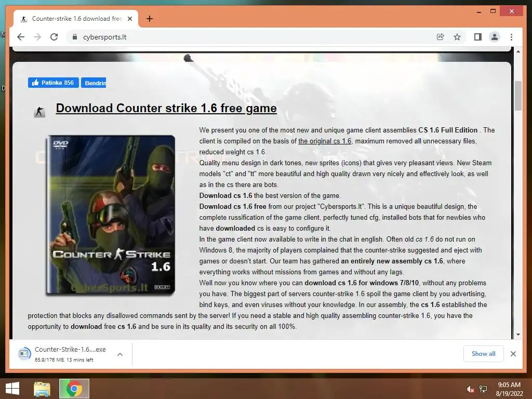The height and width of the screenshot is (399, 532).
Task: Open the Chrome side panel
Action: [478, 37]
